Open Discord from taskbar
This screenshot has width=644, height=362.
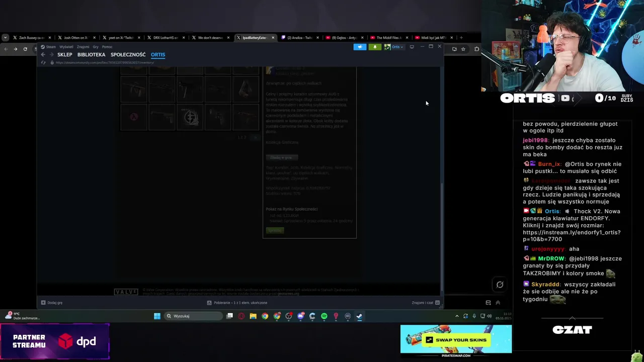[x=300, y=316]
